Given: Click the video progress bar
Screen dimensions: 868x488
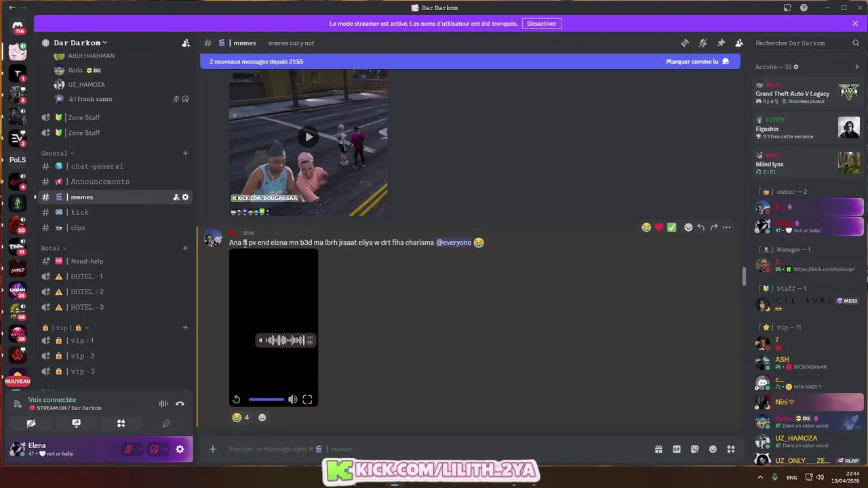Looking at the screenshot, I should [x=266, y=400].
